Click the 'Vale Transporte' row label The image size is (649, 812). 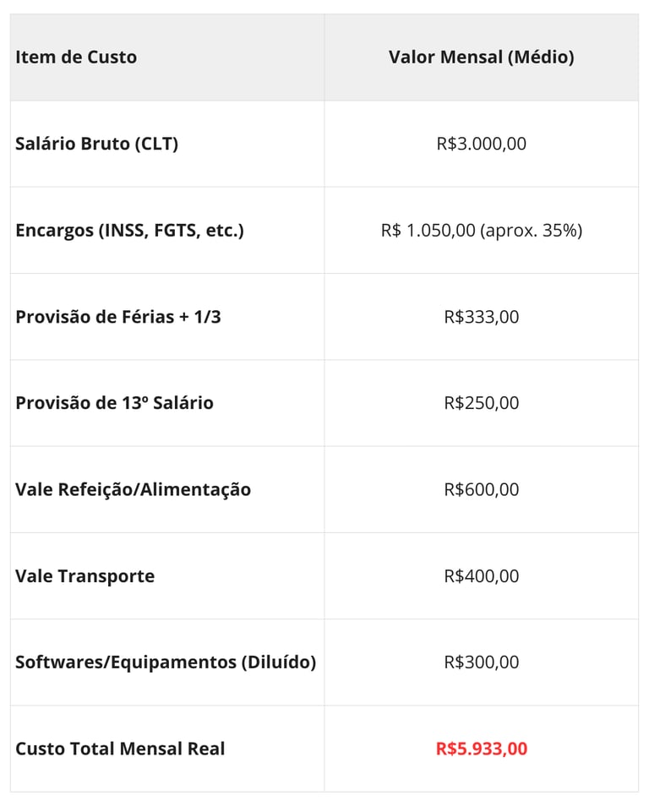pos(85,576)
